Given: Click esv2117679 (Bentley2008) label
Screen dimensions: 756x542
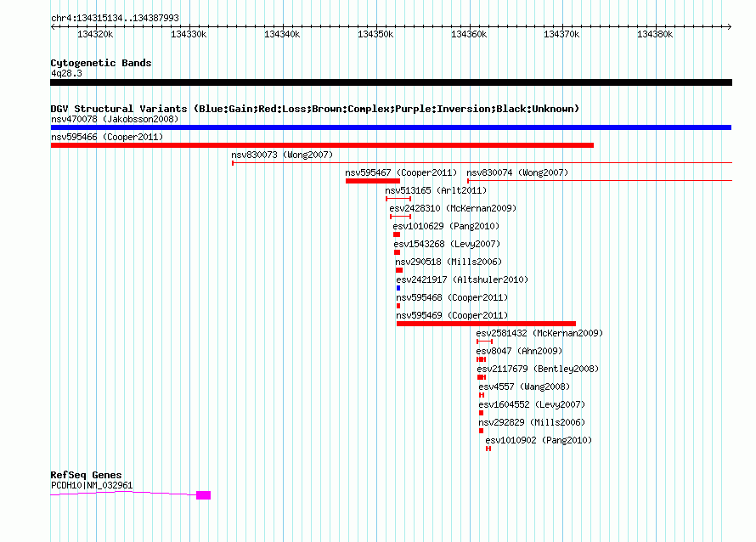Looking at the screenshot, I should (538, 369).
